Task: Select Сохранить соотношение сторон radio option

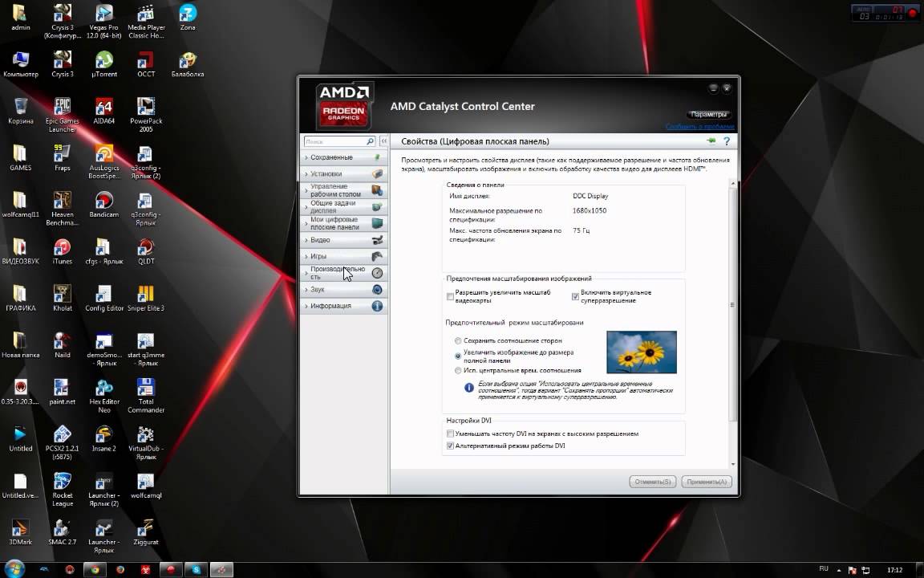Action: tap(458, 341)
